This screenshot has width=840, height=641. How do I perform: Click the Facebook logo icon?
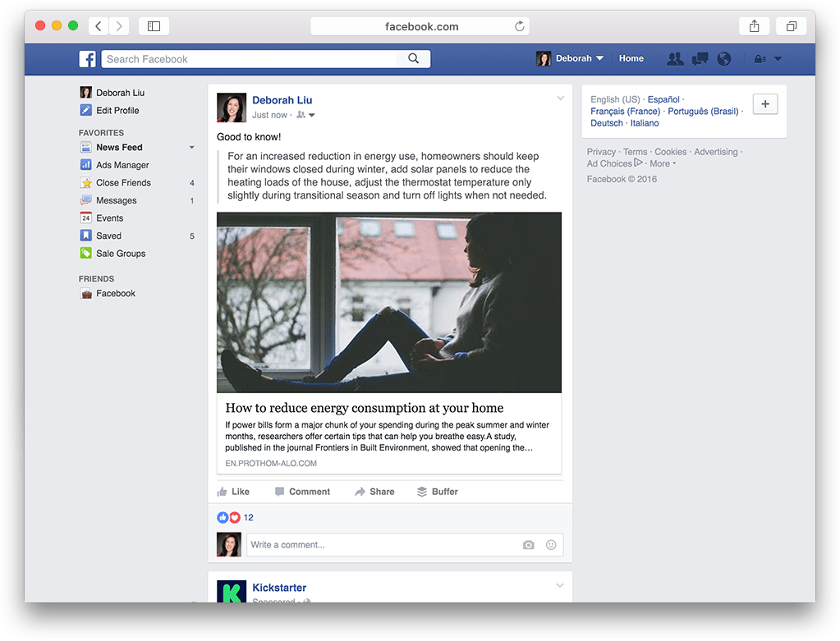click(88, 59)
